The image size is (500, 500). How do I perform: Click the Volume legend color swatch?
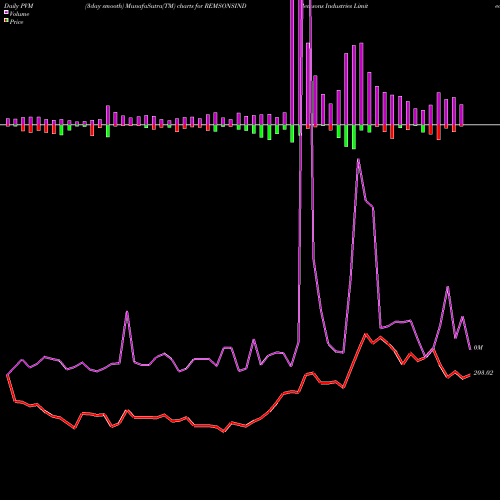(x=6, y=12)
